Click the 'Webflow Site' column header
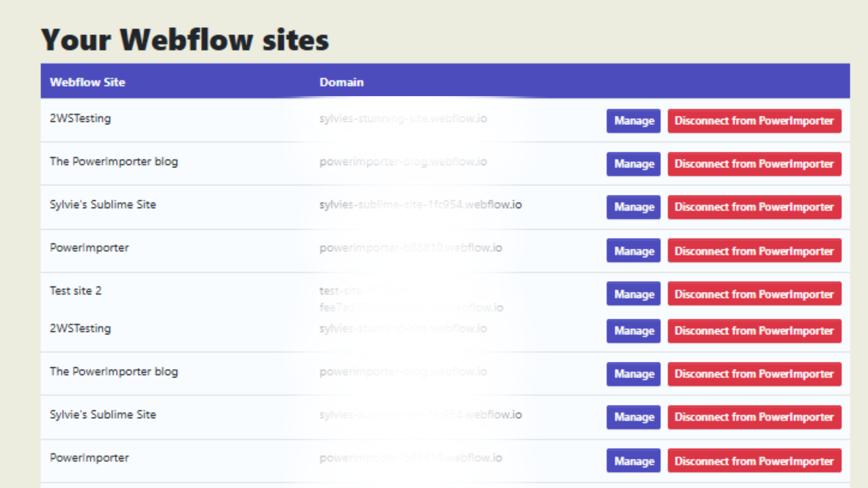This screenshot has height=488, width=868. [88, 82]
